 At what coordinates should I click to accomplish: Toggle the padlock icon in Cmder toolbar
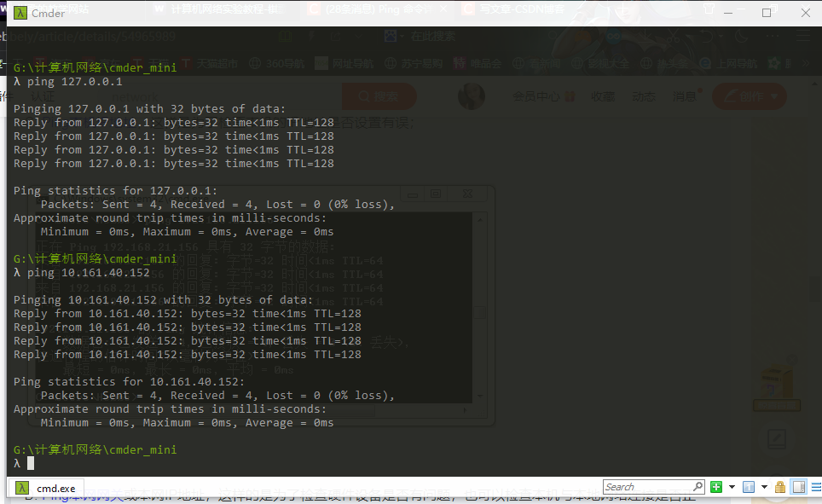tap(780, 487)
